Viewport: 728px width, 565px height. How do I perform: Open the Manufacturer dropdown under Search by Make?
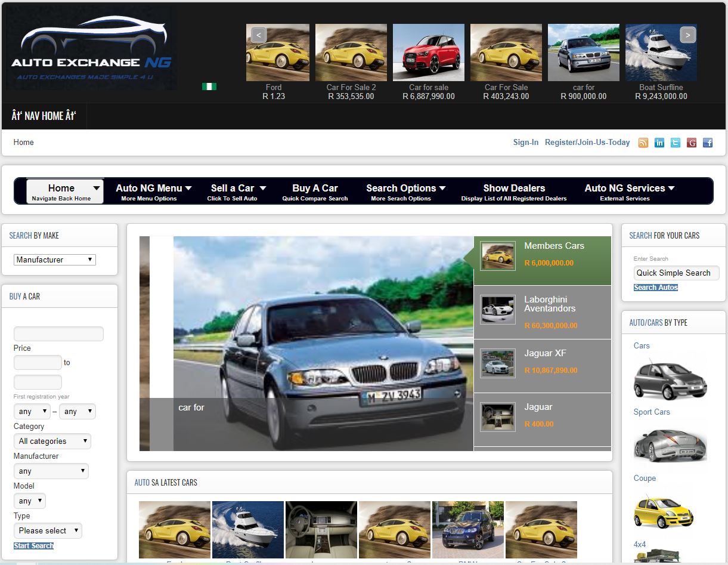(55, 260)
